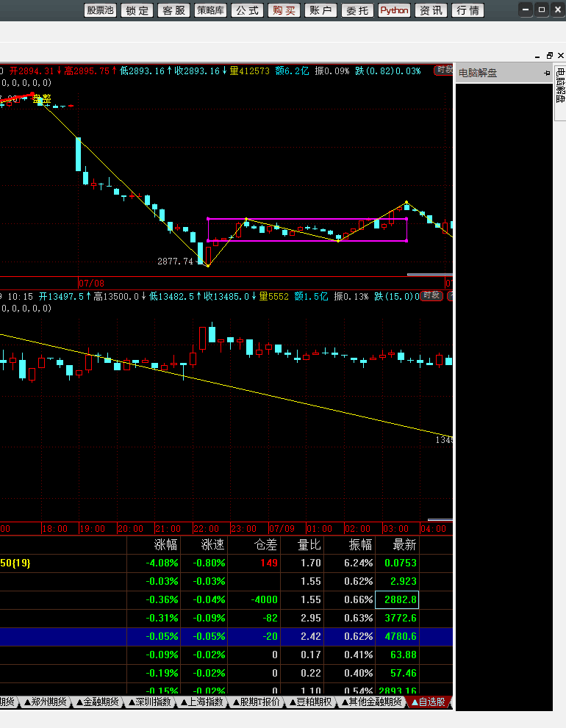This screenshot has width=566, height=728.
Task: Click the magenta consolidation box on upper chart
Action: [x=307, y=229]
